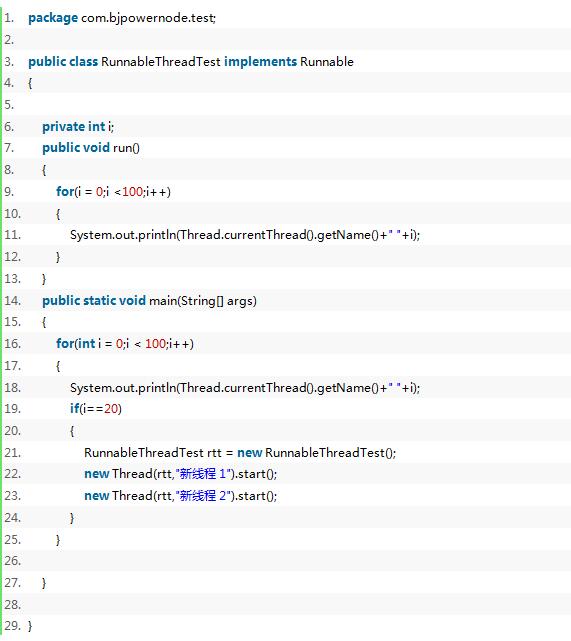Image resolution: width=571 pixels, height=641 pixels.
Task: Click the Thread start line with 新线程 1
Action: click(x=180, y=474)
